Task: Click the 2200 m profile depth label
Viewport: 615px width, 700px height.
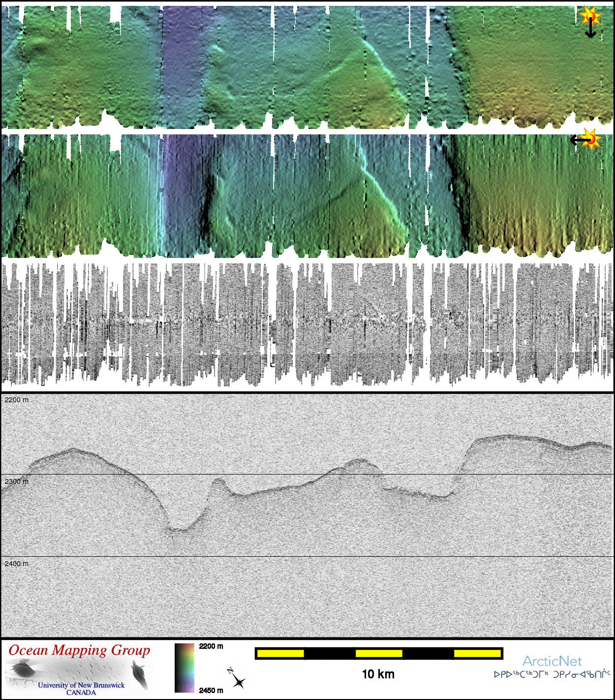Action: click(x=17, y=400)
